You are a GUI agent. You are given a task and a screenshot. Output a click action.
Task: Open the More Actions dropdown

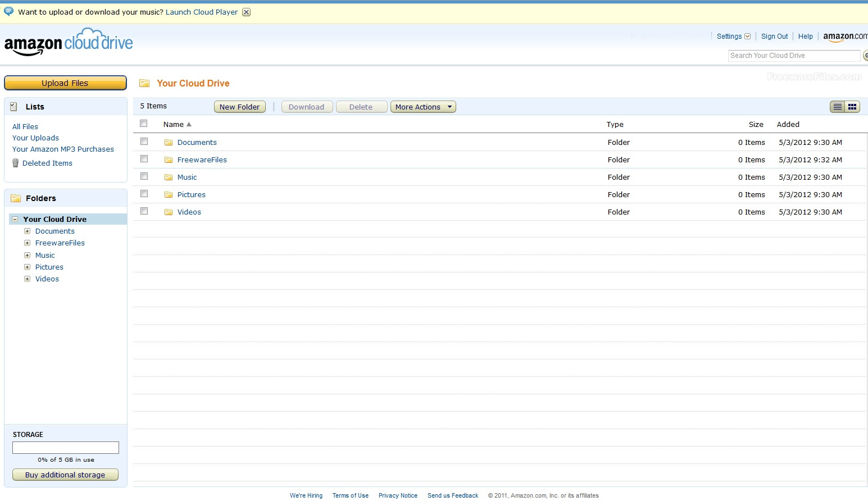pos(423,107)
